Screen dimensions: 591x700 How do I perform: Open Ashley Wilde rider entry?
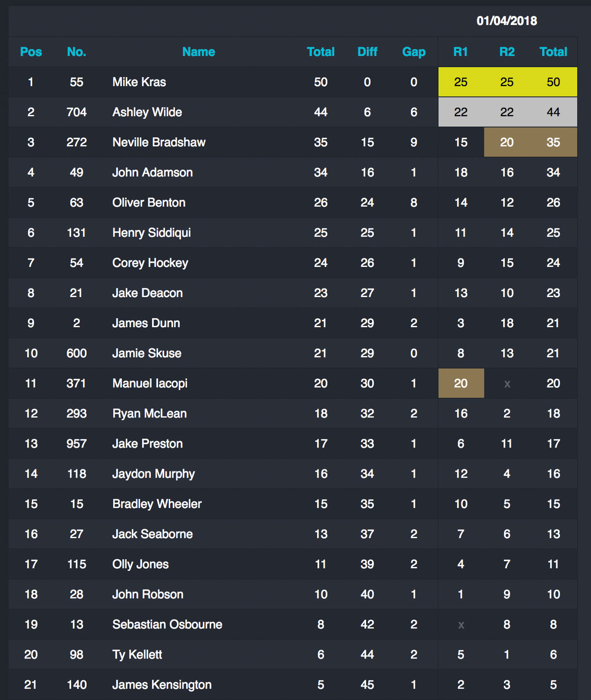pyautogui.click(x=147, y=112)
